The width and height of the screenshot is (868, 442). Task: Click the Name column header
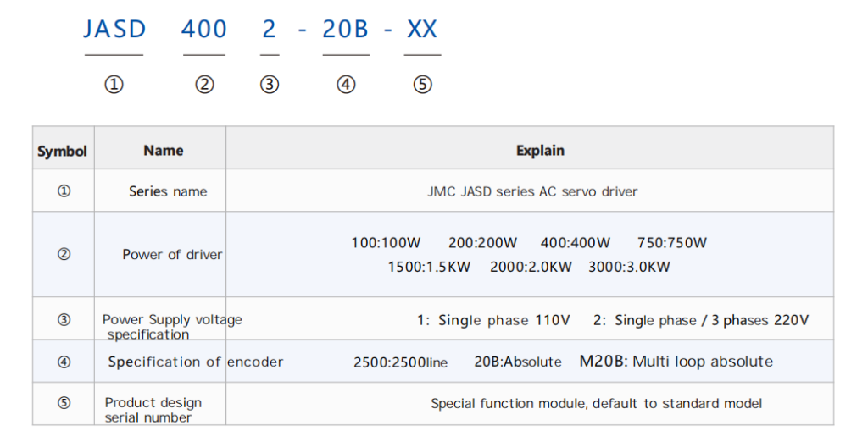(164, 151)
